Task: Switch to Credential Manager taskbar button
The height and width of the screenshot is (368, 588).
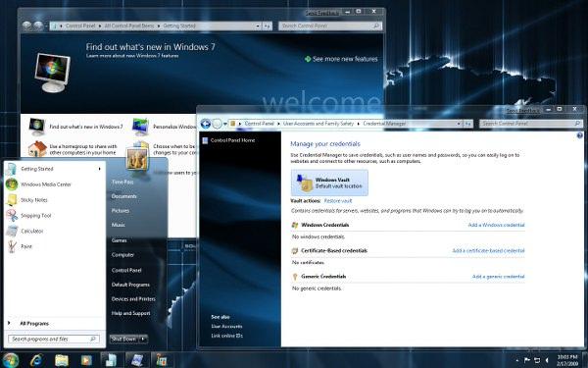Action: tap(137, 360)
